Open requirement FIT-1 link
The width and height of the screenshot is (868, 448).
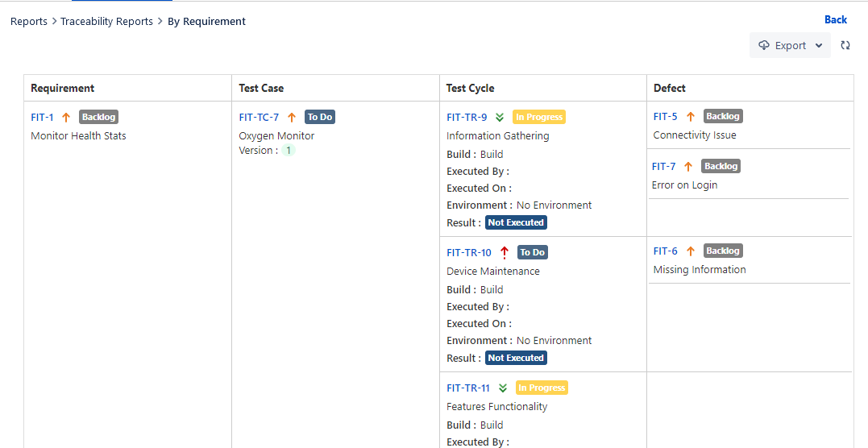[42, 117]
